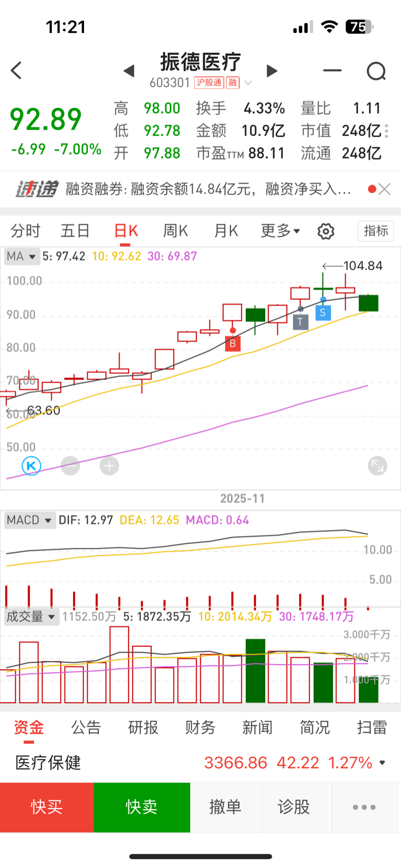This screenshot has width=401, height=868.
Task: Tap the 振德医疗 stock name title
Action: (x=200, y=62)
